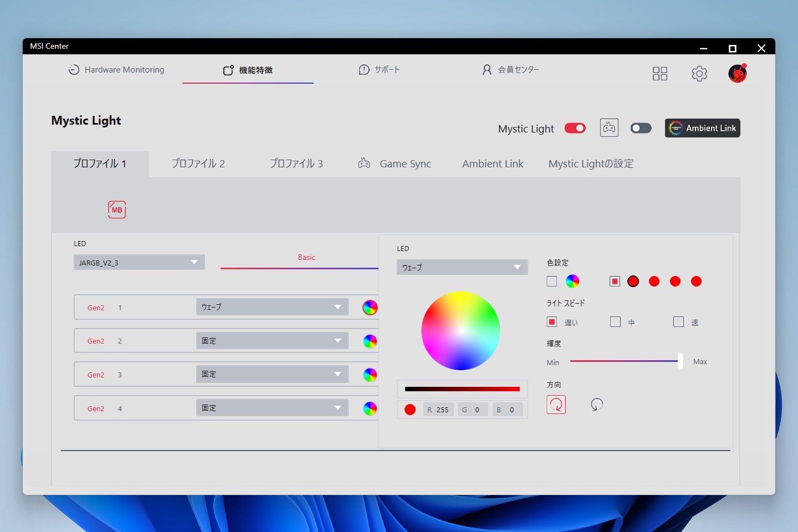This screenshot has width=798, height=532.
Task: Close the MSI Center window
Action: (x=761, y=48)
